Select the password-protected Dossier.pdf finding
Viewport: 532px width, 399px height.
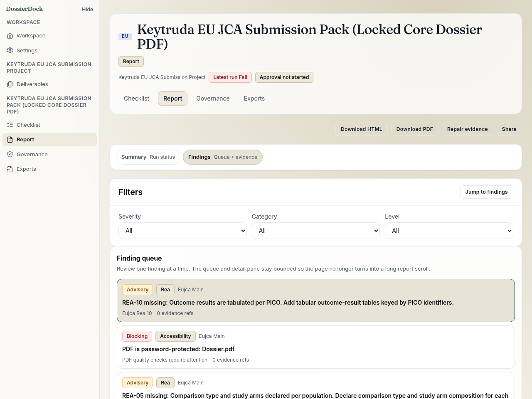316,347
